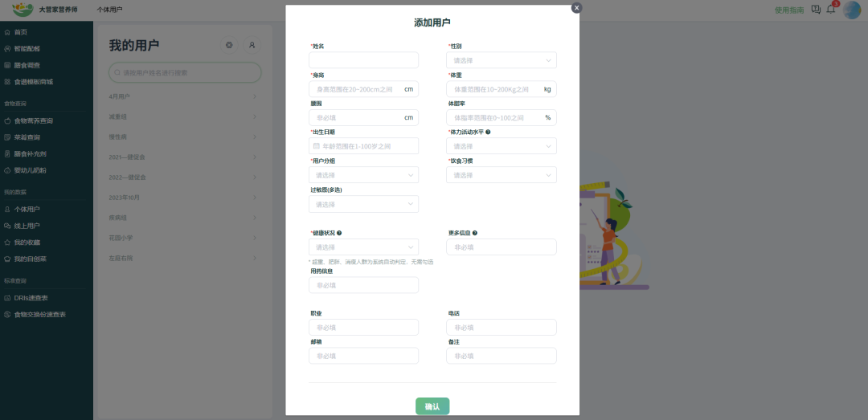Click the help icon next to 健康状况
868x420 pixels.
[x=339, y=233]
